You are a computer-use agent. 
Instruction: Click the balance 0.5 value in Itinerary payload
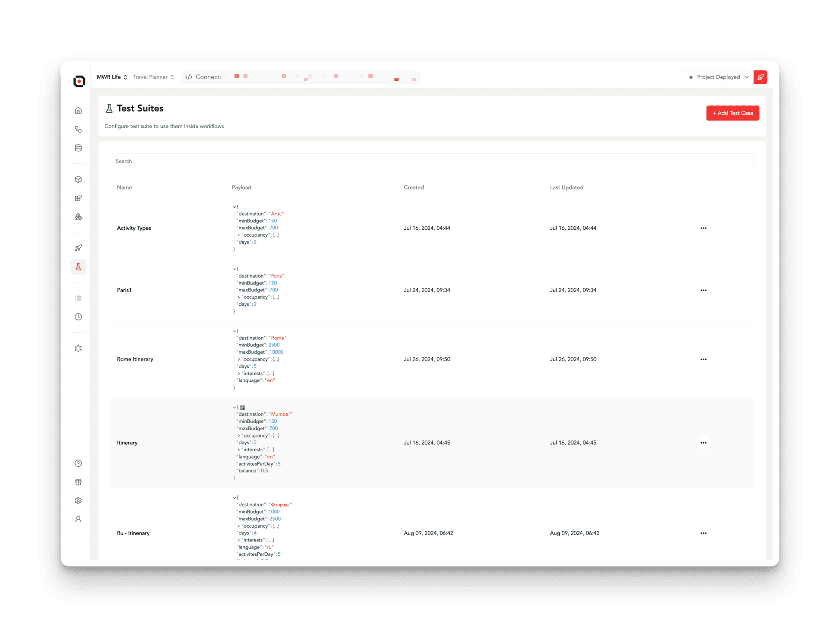click(x=264, y=471)
